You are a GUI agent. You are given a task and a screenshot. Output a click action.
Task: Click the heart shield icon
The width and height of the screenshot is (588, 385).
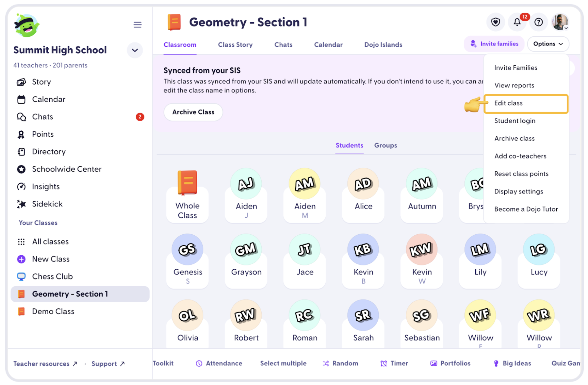click(495, 22)
